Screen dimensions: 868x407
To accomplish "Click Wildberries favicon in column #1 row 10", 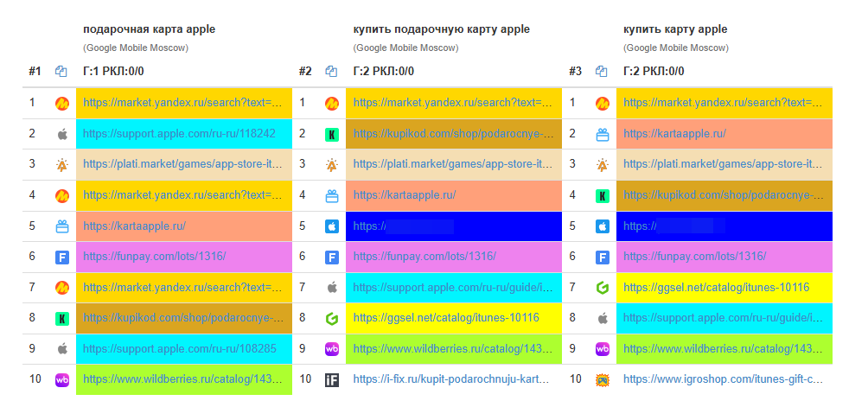I will [62, 380].
